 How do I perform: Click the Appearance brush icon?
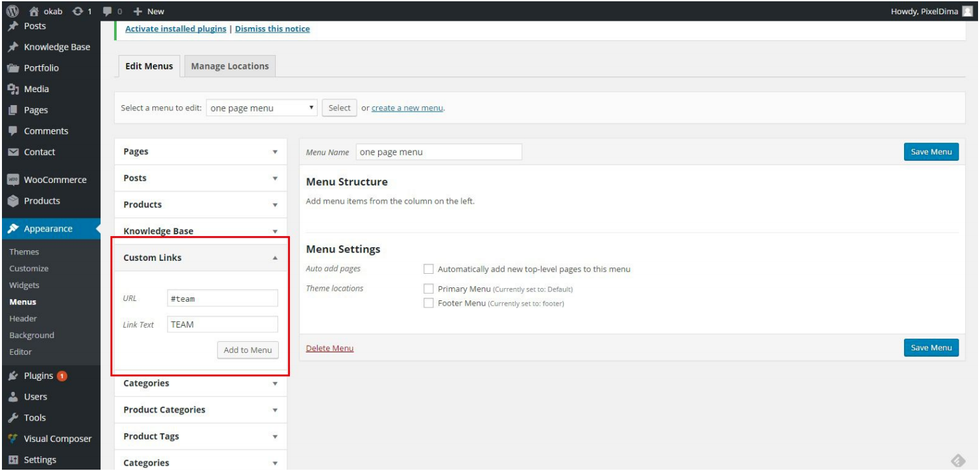coord(14,228)
